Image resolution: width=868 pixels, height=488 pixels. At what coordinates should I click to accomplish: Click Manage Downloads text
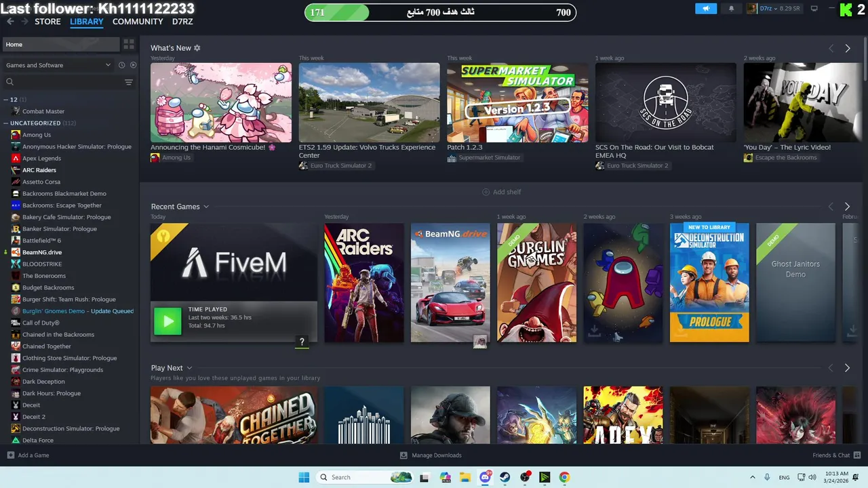click(437, 455)
